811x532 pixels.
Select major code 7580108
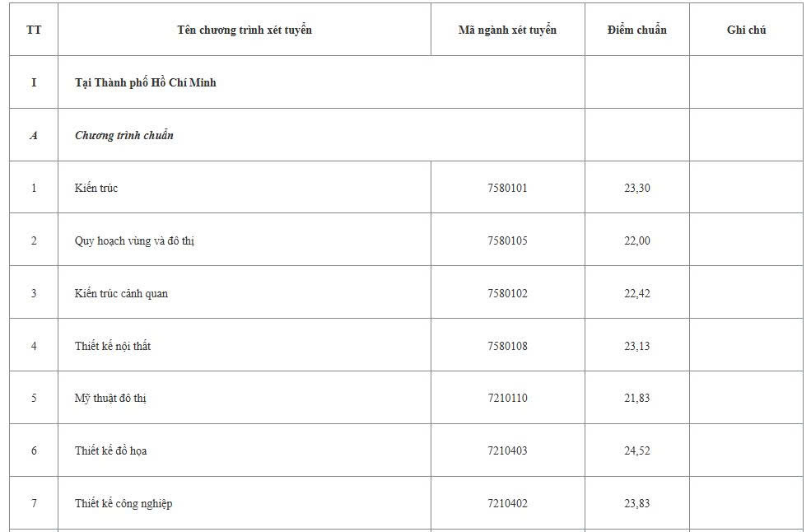pyautogui.click(x=507, y=346)
